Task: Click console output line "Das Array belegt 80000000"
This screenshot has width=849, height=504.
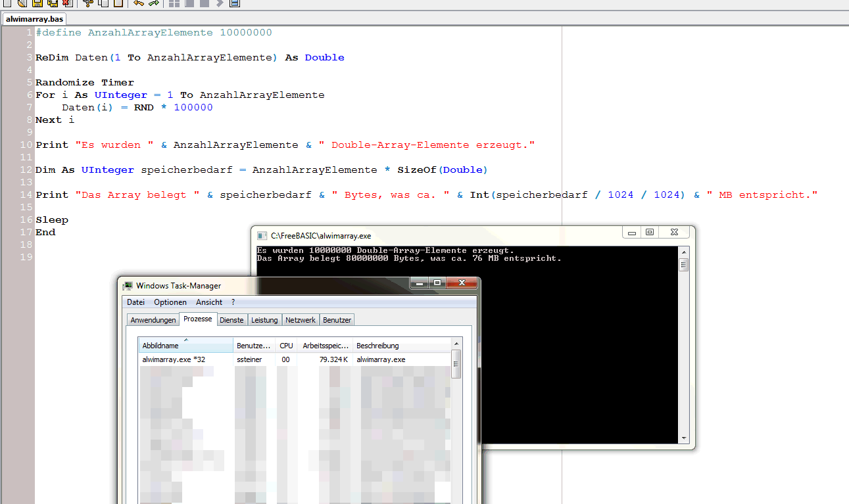Action: 409,258
